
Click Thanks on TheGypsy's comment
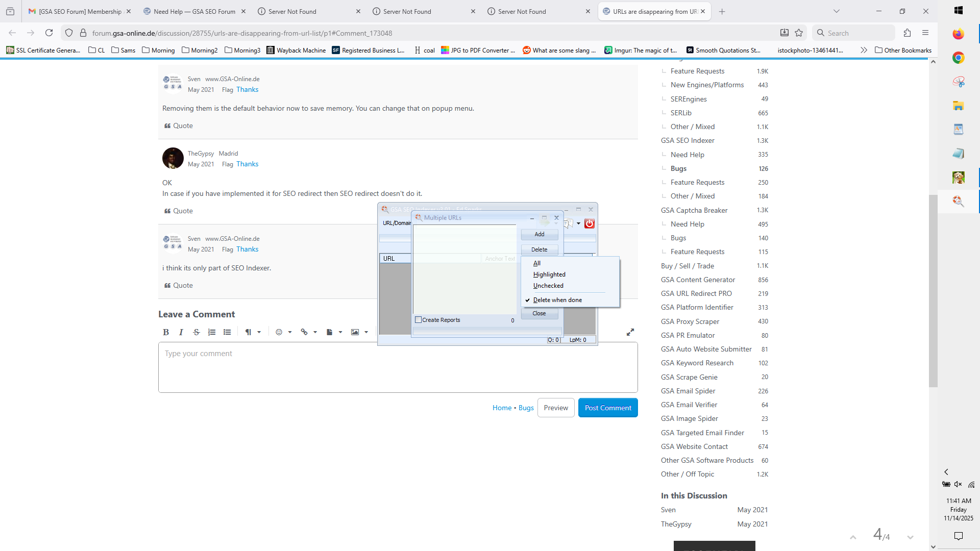(x=247, y=164)
